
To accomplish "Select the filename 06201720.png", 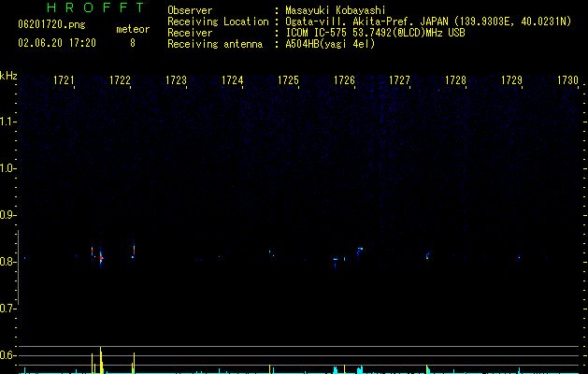I will 51,24.
